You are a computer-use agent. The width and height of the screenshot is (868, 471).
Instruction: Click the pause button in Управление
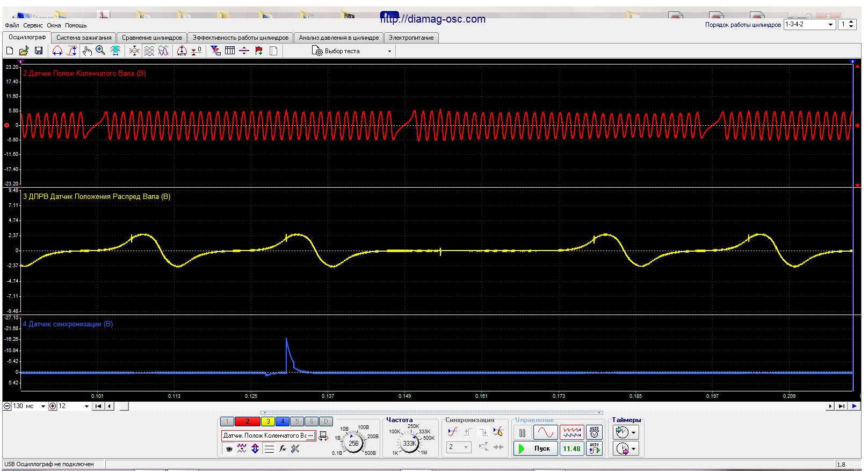[x=523, y=433]
